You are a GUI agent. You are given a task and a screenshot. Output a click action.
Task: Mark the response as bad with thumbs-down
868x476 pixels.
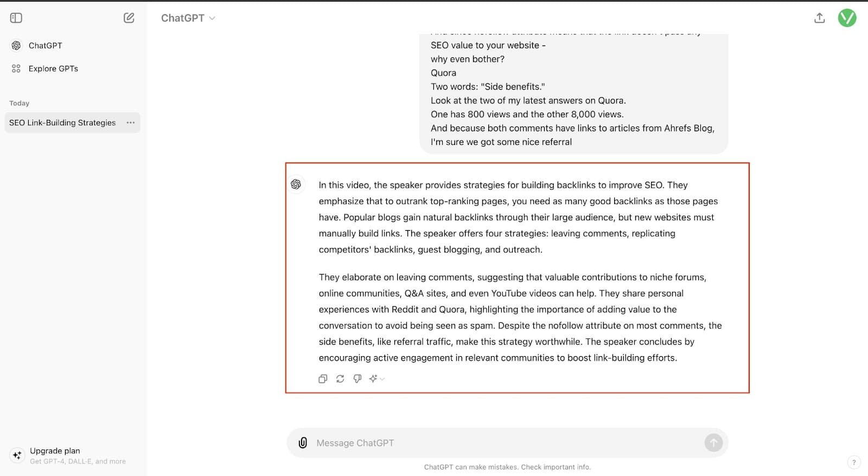(358, 379)
